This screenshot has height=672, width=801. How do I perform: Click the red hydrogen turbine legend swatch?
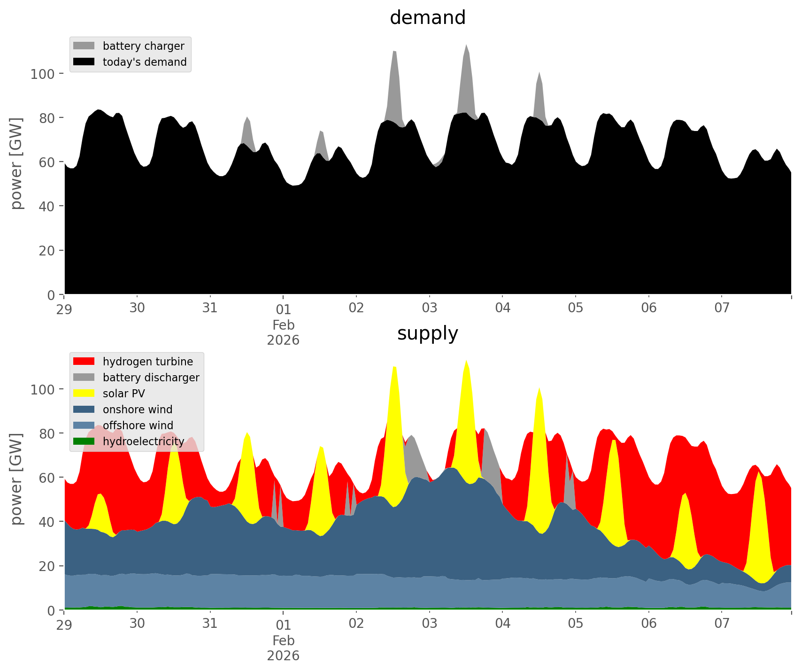click(84, 362)
